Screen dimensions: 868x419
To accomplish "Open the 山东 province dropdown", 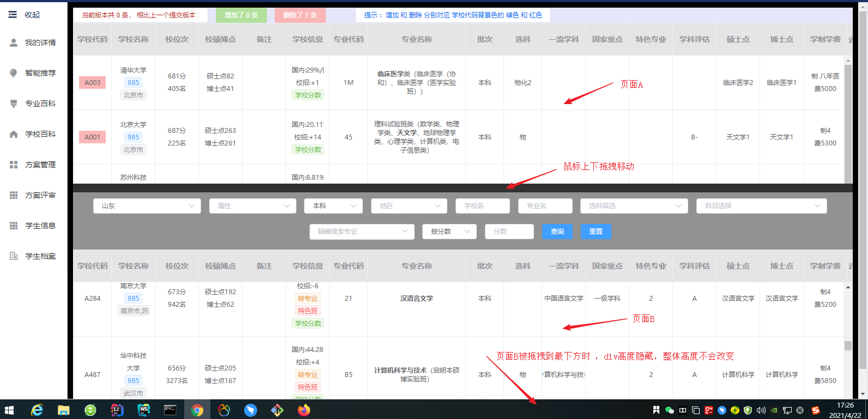I will tap(147, 206).
